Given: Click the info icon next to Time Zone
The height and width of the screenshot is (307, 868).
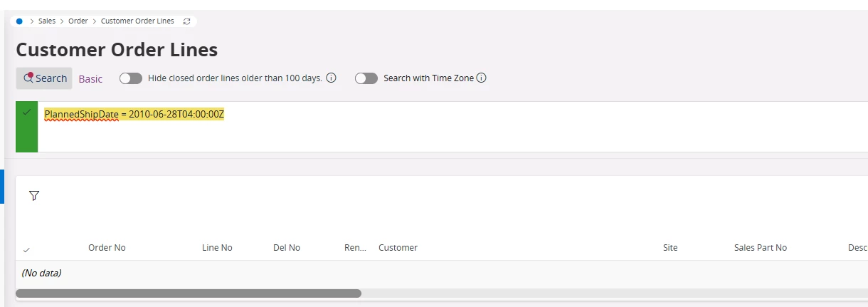Looking at the screenshot, I should (481, 78).
